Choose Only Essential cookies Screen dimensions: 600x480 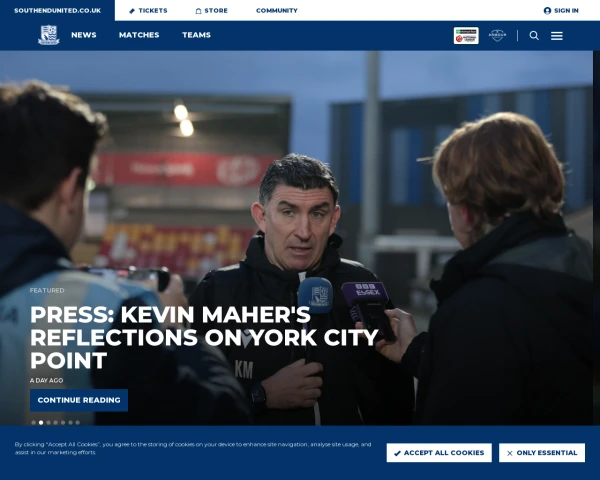(x=542, y=453)
